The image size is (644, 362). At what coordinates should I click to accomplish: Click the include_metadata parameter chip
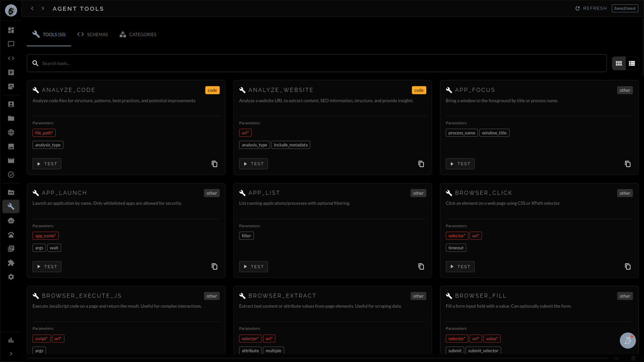291,145
